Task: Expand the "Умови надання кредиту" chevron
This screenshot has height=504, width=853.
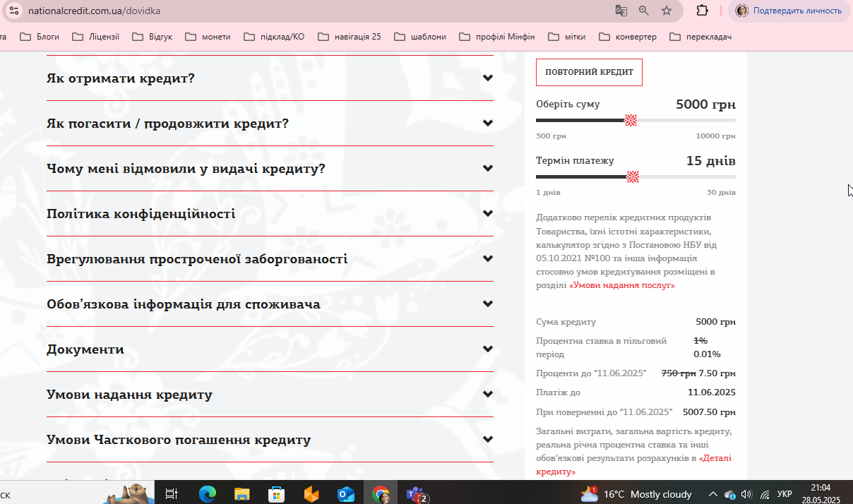Action: point(487,395)
